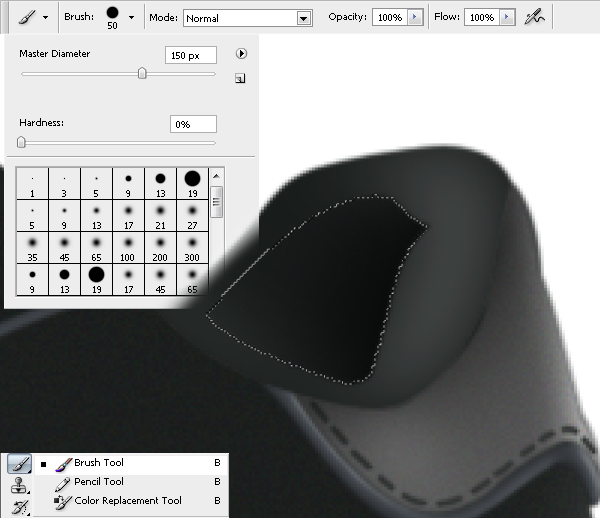
Task: Open the Opacity slider arrow
Action: click(415, 17)
